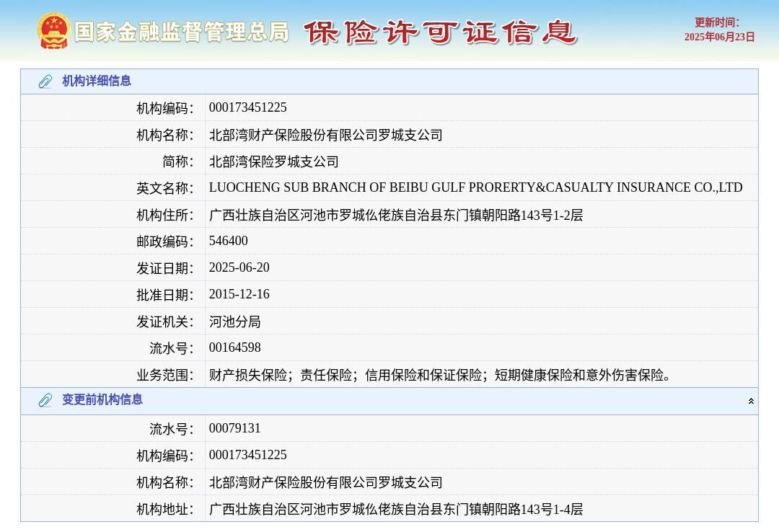Viewport: 779px width, 532px height.
Task: Select previous serial number 00079131
Action: tap(235, 428)
